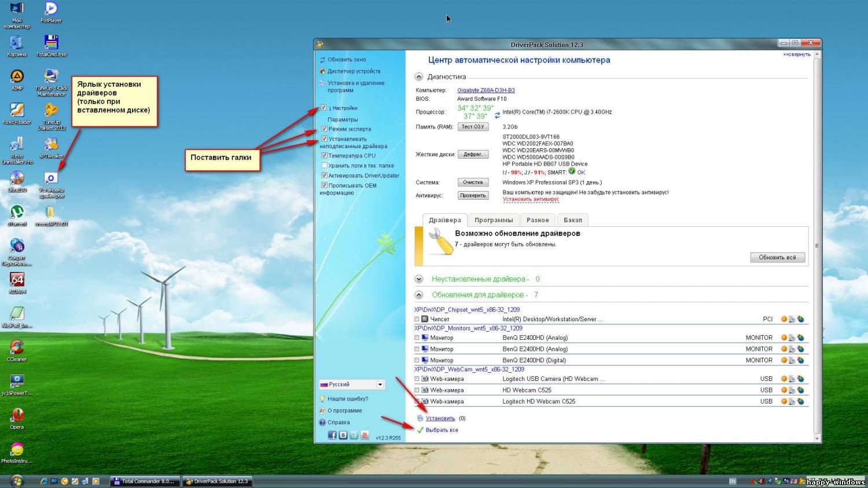This screenshot has height=488, width=868.
Task: Select uTorrent desktop icon
Action: (x=17, y=215)
